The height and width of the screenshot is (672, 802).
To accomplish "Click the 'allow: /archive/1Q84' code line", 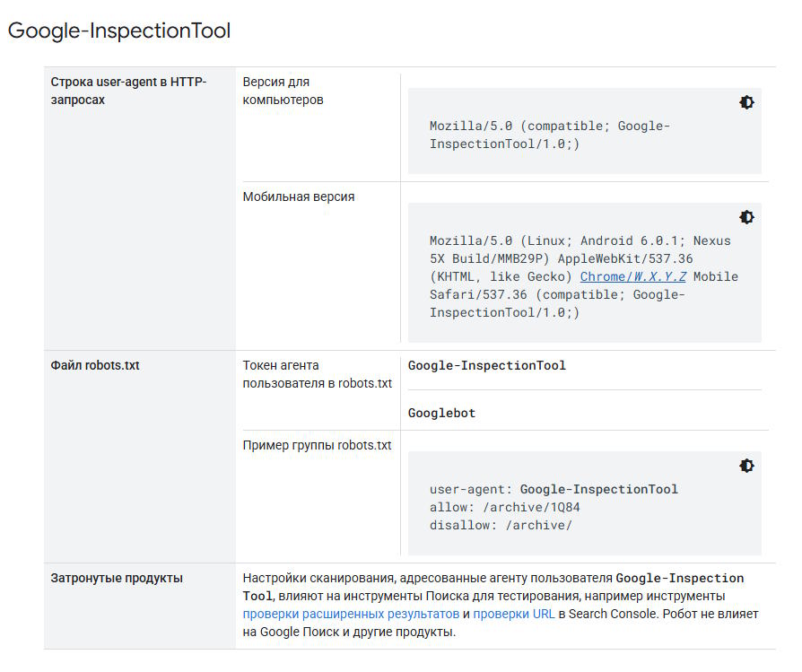I will (505, 507).
